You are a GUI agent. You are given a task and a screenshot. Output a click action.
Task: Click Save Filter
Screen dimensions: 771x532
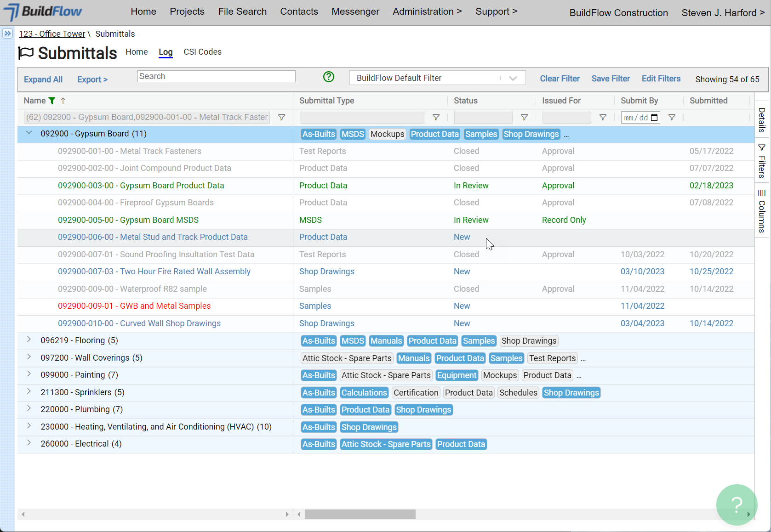point(611,79)
